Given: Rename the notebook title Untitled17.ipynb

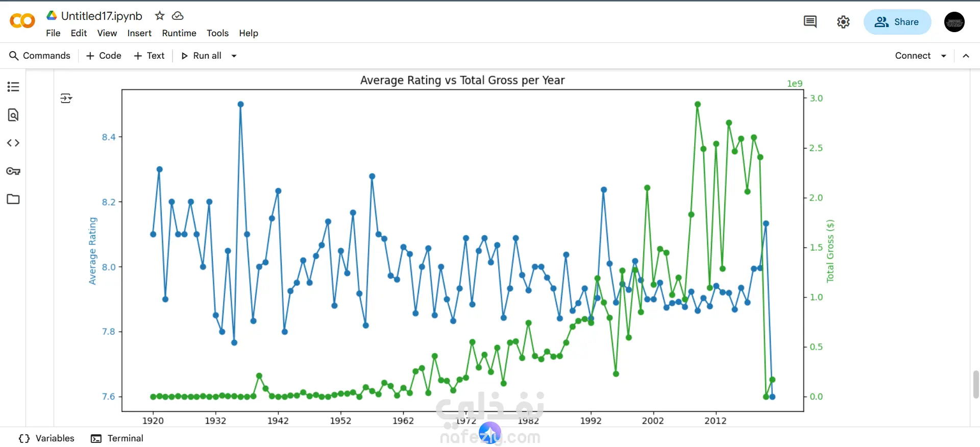Looking at the screenshot, I should (x=102, y=16).
